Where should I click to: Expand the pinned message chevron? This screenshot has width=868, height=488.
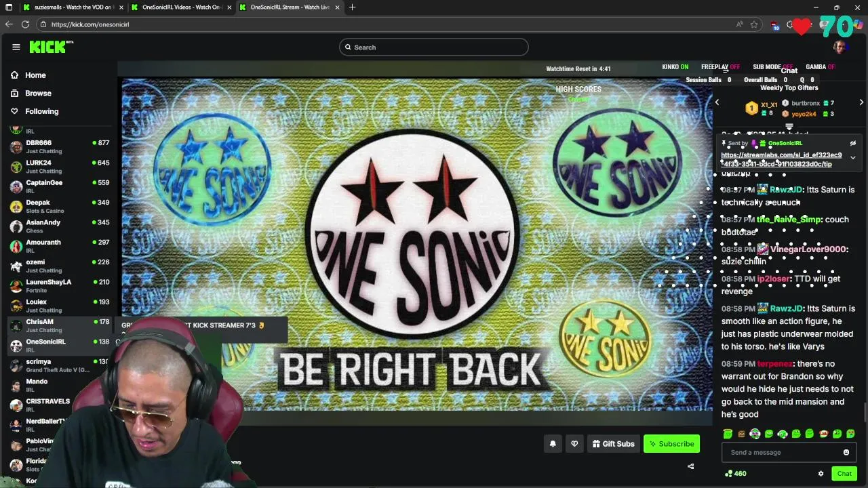click(852, 157)
